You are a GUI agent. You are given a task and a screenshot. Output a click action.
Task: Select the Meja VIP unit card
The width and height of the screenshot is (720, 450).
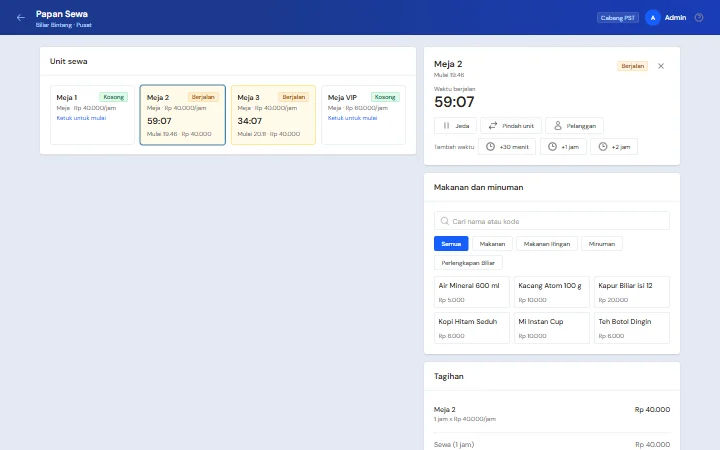click(364, 115)
